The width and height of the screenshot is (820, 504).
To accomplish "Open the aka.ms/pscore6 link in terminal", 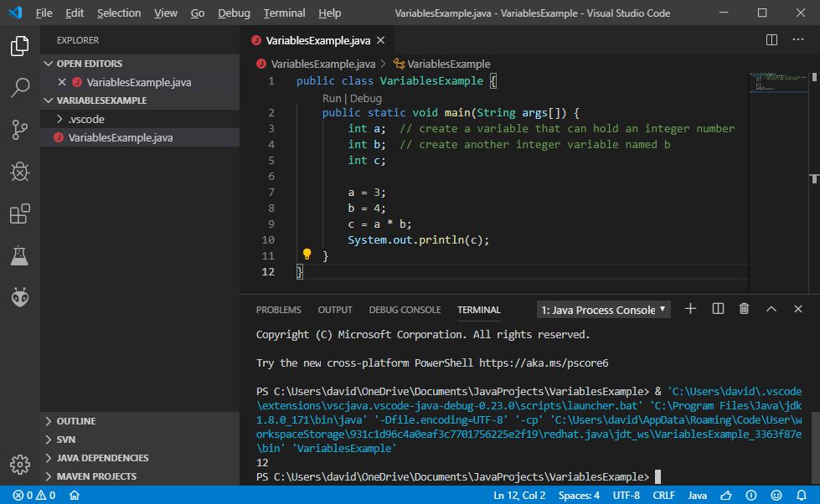I will tap(544, 363).
